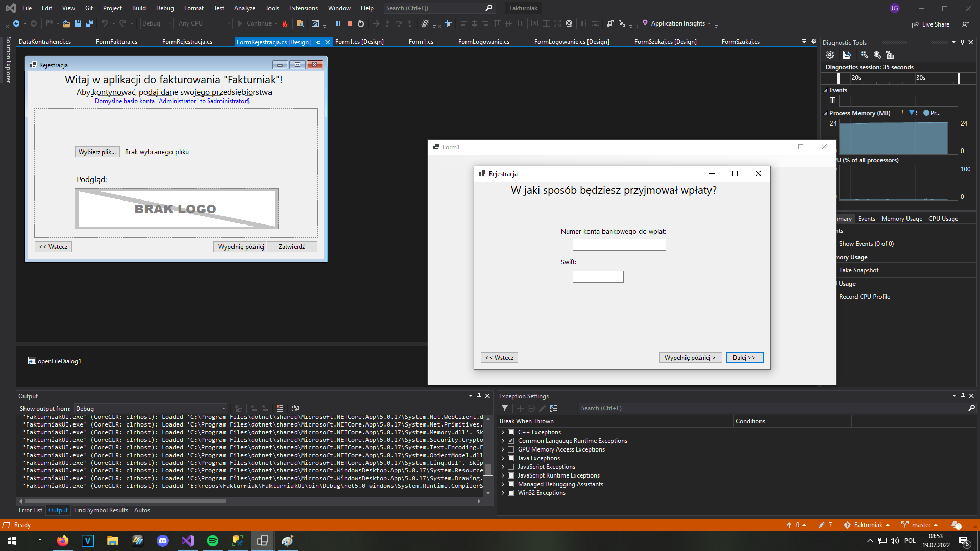
Task: Open the Debug menu
Action: tap(165, 8)
